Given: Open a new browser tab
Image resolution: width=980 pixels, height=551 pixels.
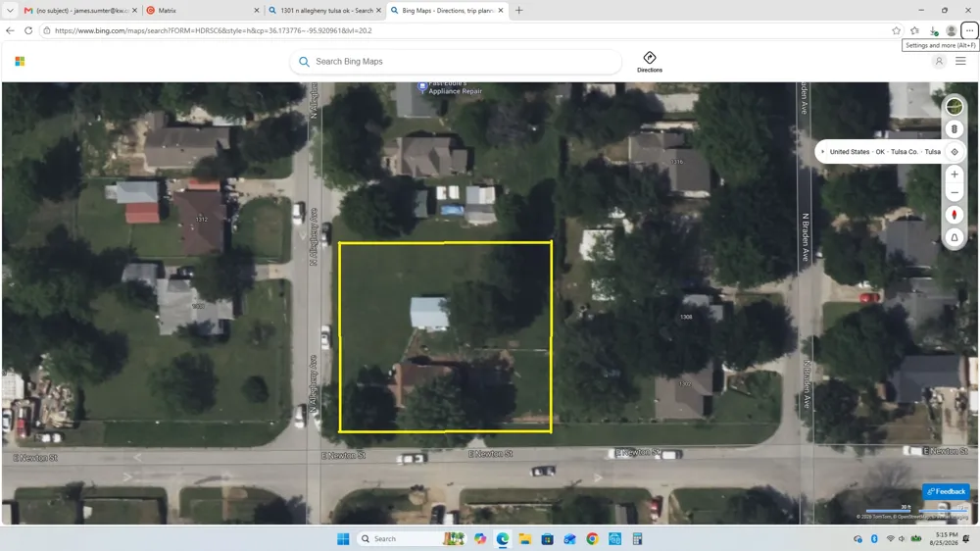Looking at the screenshot, I should 518,11.
